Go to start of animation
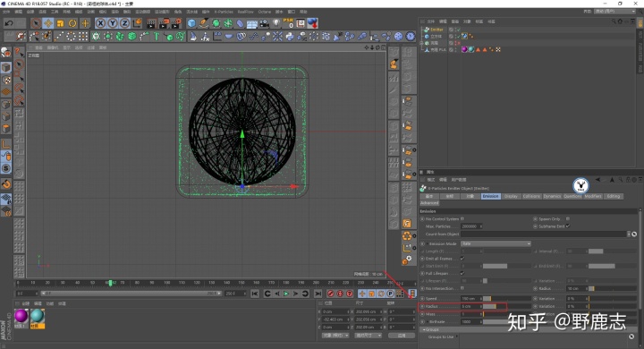Screen dimensions: 644x349 (255, 294)
